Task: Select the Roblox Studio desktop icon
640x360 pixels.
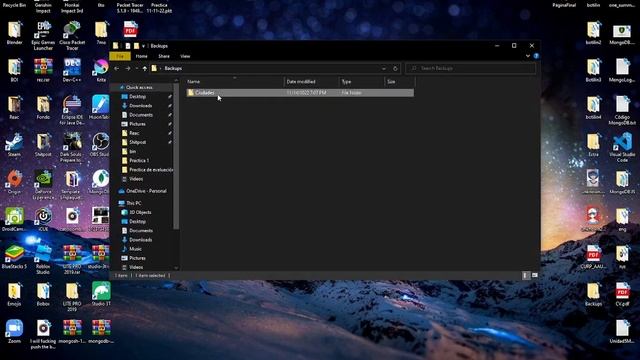Action: coord(43,260)
